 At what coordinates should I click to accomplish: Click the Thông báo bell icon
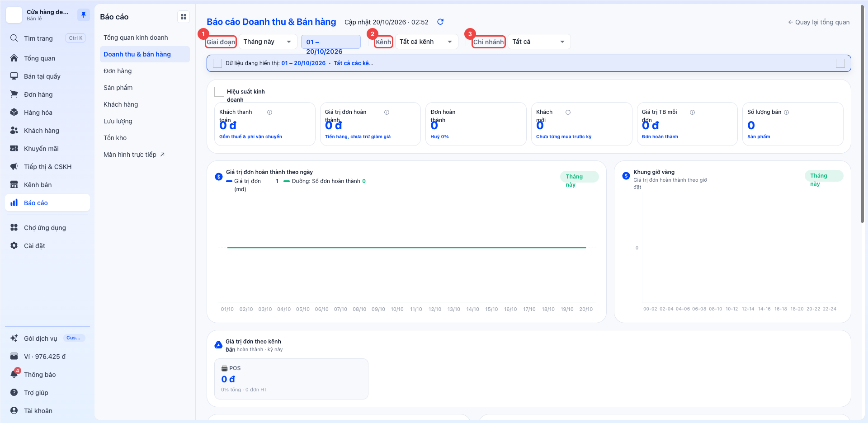[x=14, y=374]
